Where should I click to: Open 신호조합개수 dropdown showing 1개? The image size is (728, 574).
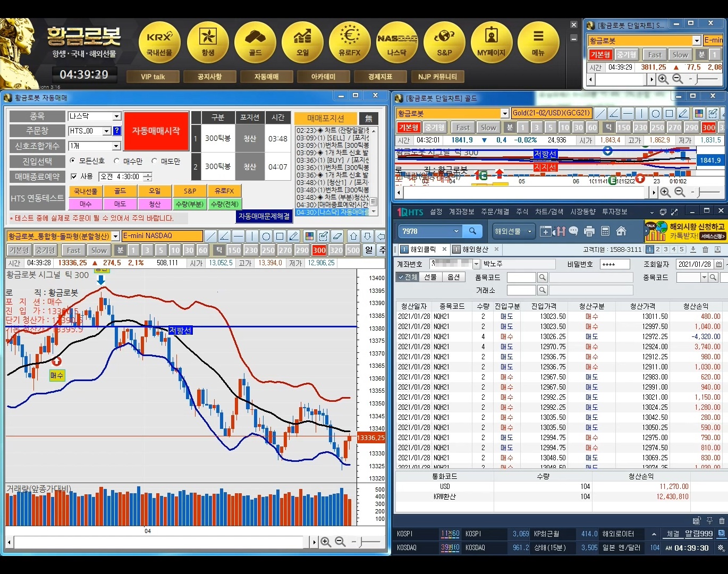(117, 146)
